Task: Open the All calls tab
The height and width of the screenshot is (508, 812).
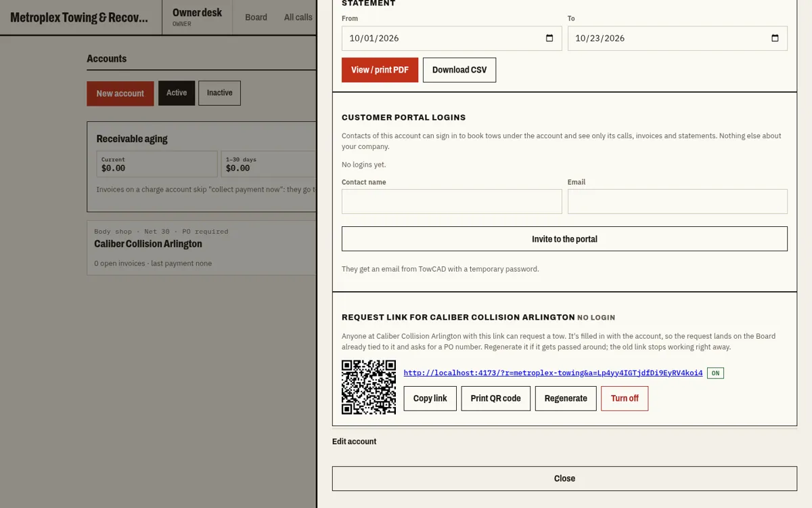Action: tap(298, 17)
